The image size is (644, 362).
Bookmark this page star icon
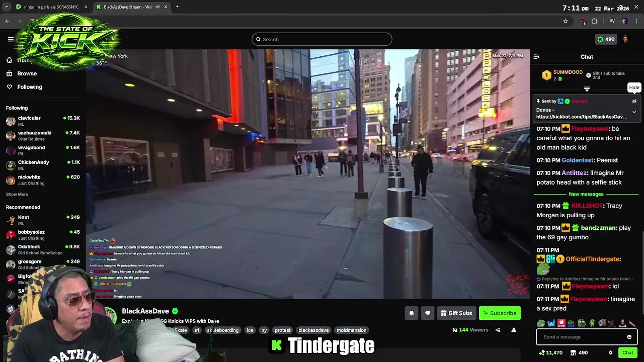click(x=566, y=21)
